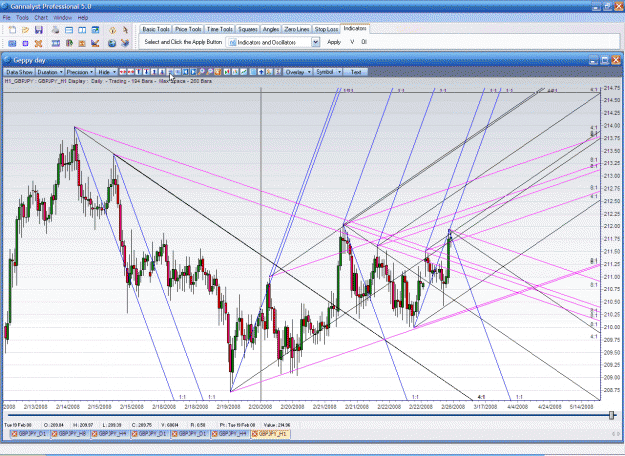The height and width of the screenshot is (456, 625).
Task: Click the blue step-right icon in chart toolbar
Action: (x=193, y=72)
